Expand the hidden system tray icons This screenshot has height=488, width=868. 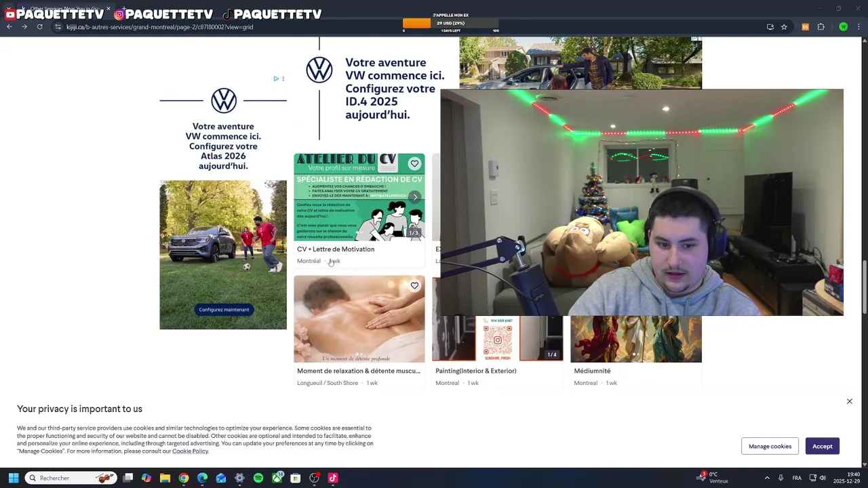click(x=767, y=478)
